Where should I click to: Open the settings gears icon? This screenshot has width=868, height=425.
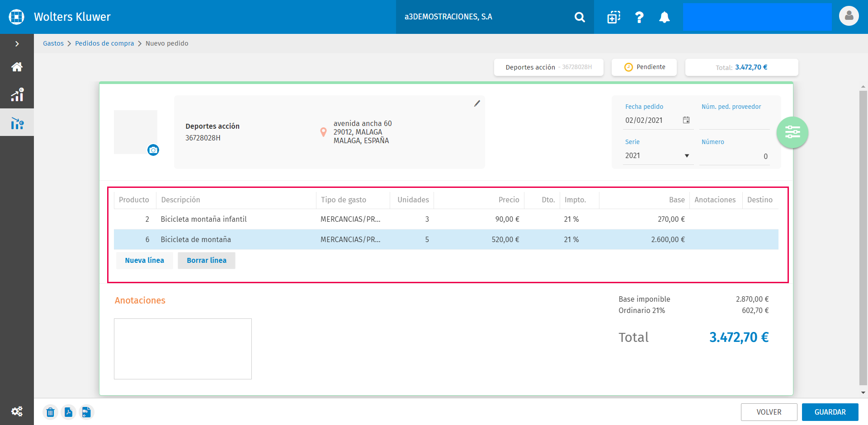click(17, 411)
